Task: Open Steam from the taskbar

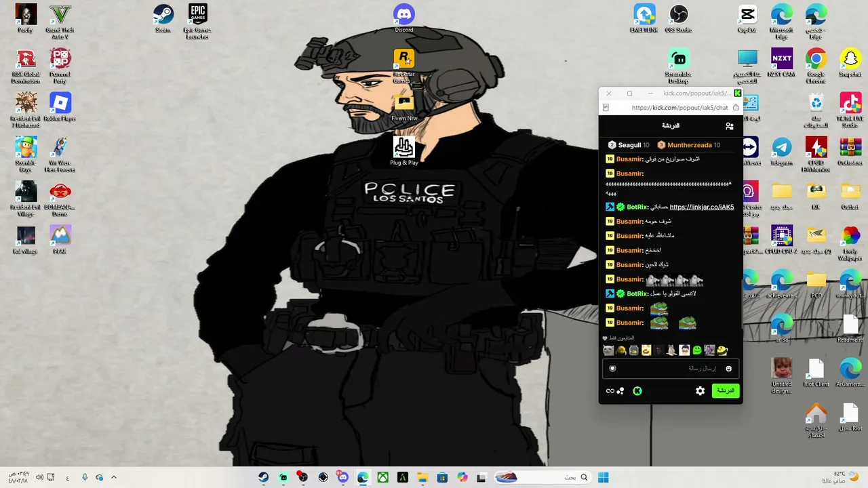Action: point(263,478)
